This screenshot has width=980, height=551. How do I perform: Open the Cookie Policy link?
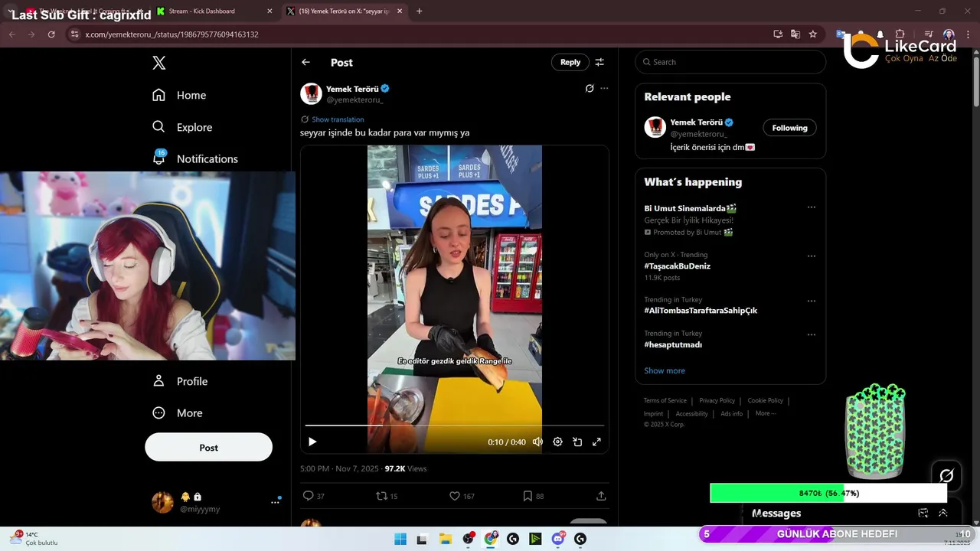(766, 400)
